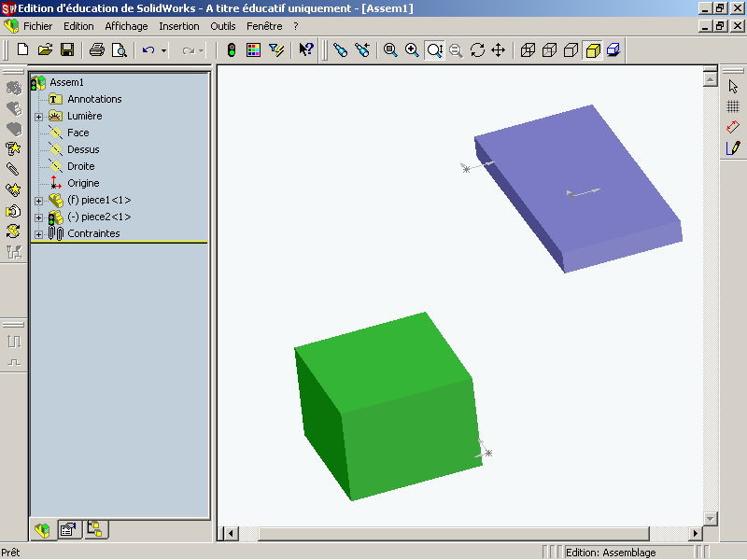The image size is (747, 560).
Task: Click the Mate paperclip icon in left toolbar
Action: (13, 169)
